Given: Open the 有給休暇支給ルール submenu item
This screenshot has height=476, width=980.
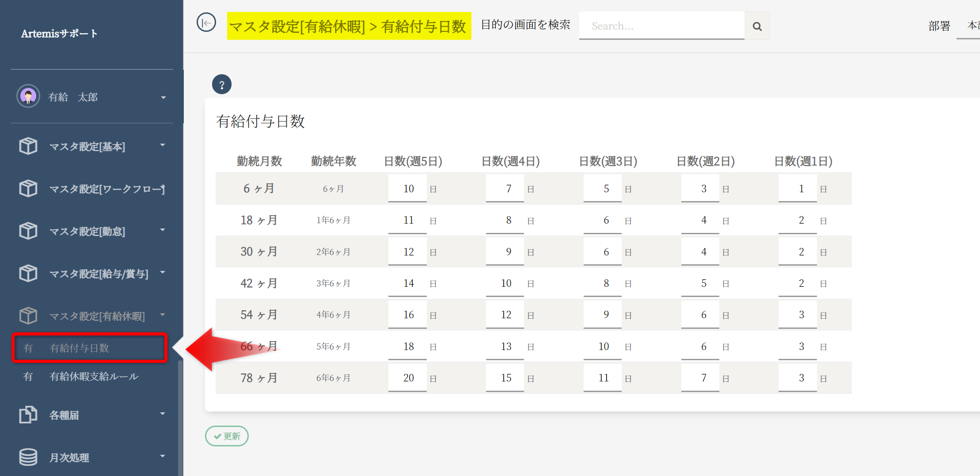Looking at the screenshot, I should coord(94,377).
